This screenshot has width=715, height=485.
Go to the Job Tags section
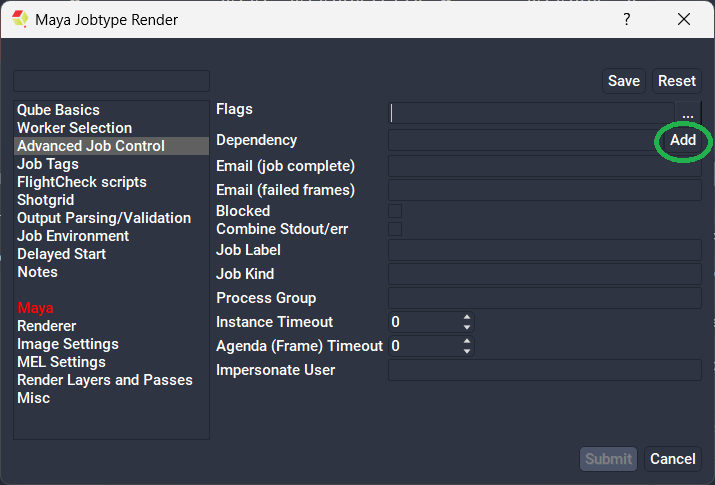tap(47, 164)
